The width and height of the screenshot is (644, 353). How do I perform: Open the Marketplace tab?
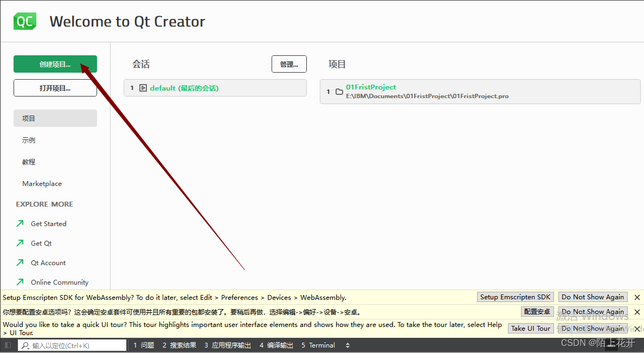click(x=42, y=183)
